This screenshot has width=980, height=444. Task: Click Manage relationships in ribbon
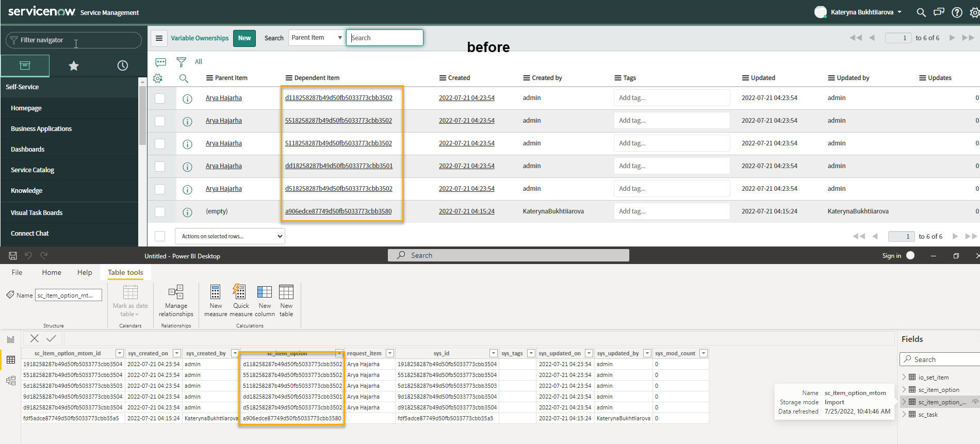click(x=176, y=301)
